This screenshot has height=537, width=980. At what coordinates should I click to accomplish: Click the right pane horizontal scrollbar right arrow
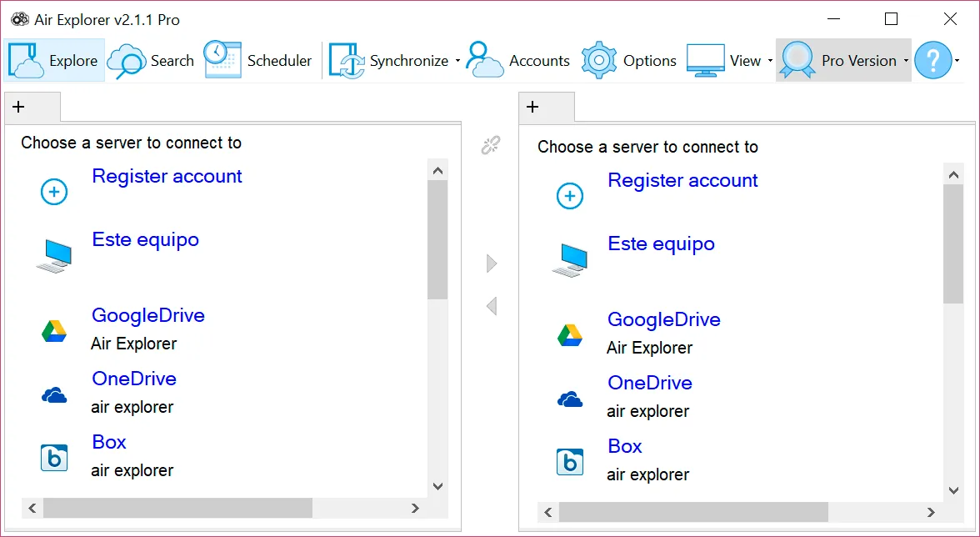tap(932, 513)
